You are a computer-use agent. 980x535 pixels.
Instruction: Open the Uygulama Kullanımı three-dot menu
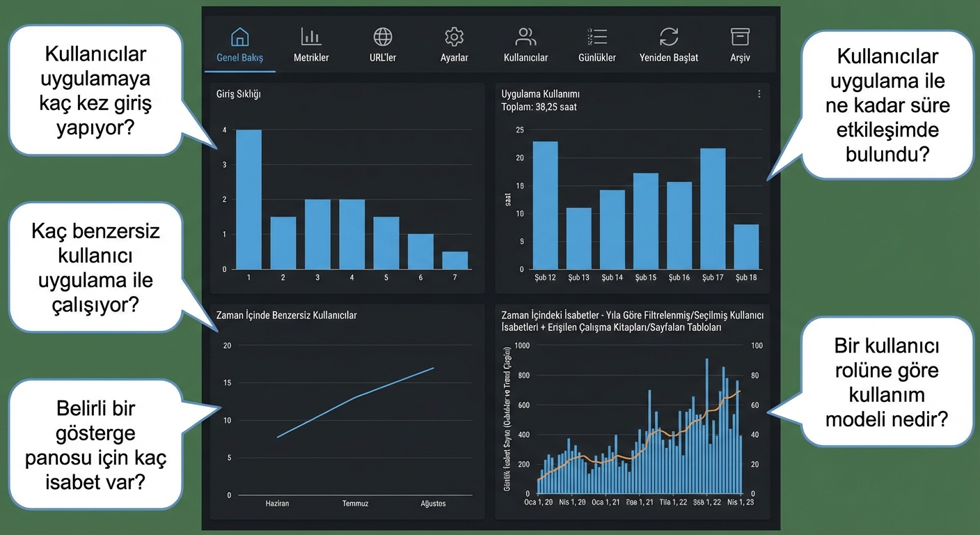tap(759, 94)
